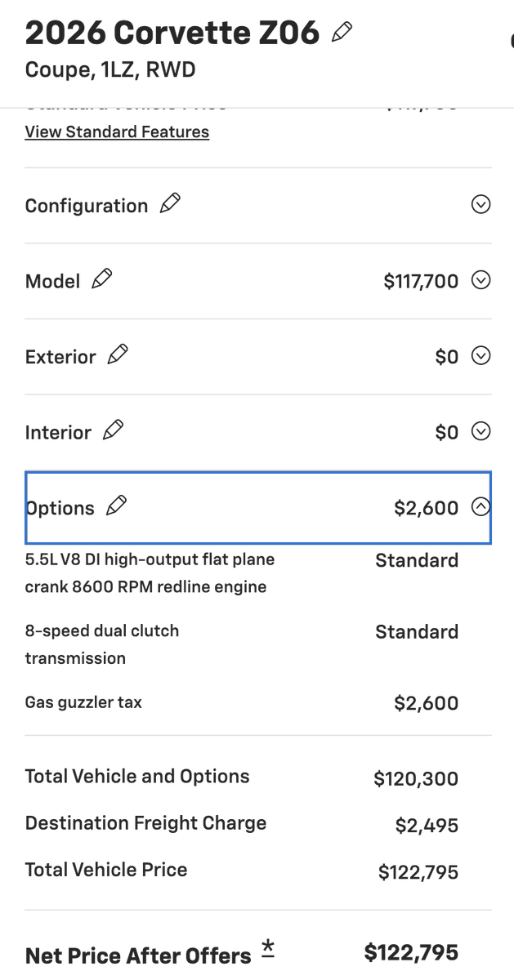This screenshot has width=514, height=980.
Task: Click the Destination Freight Charge label
Action: [145, 823]
